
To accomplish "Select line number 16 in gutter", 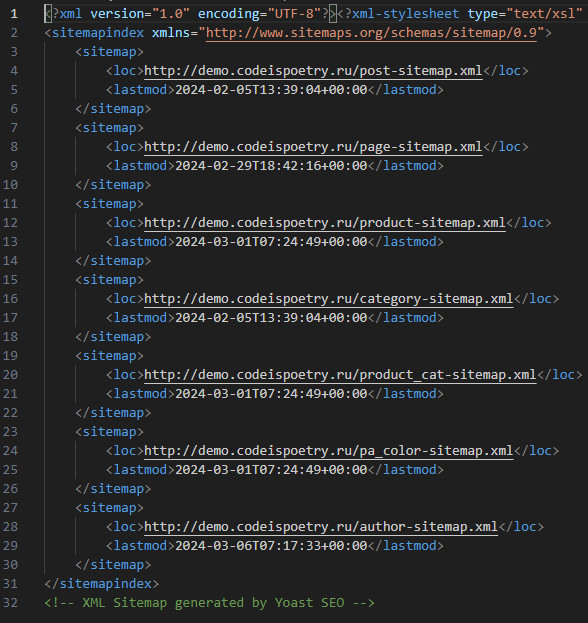I will (x=10, y=298).
